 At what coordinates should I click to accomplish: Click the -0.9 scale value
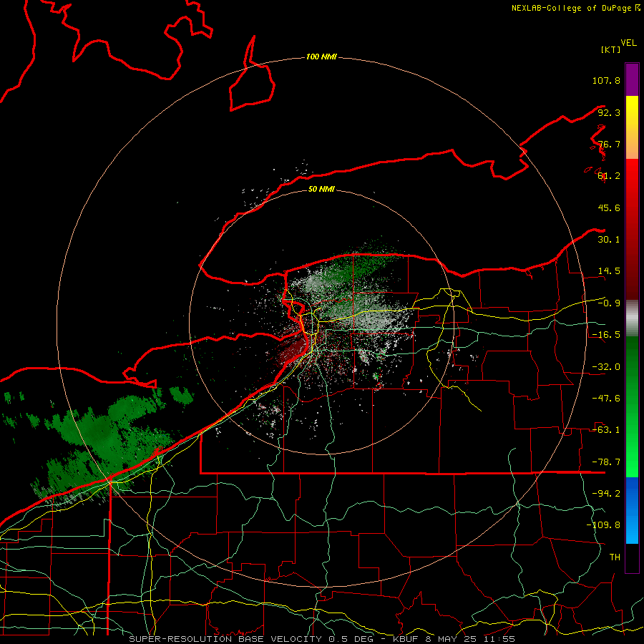609,303
